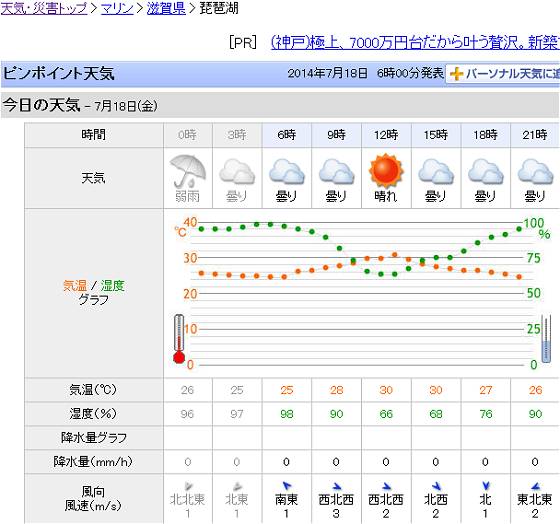Click the cloudy icon at 18時
Image resolution: width=560 pixels, height=524 pixels.
click(485, 171)
